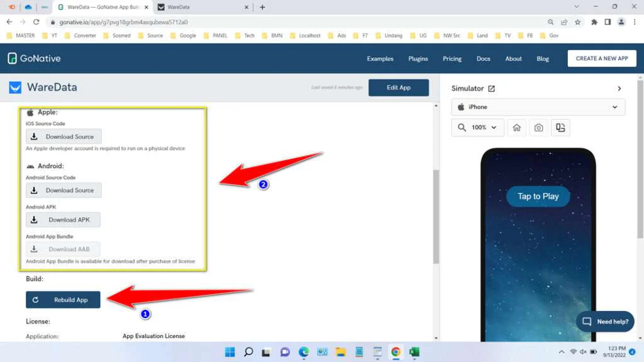Click the Rebuild App button

pyautogui.click(x=63, y=300)
